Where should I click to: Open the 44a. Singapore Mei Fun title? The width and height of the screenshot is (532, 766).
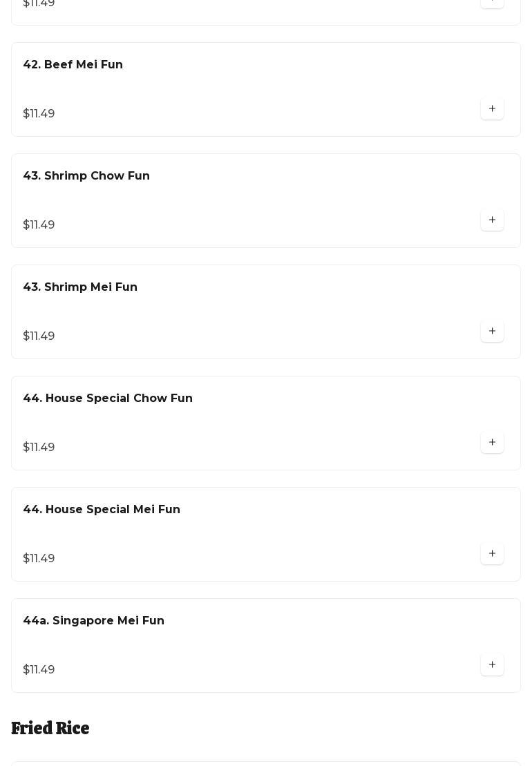pos(94,620)
